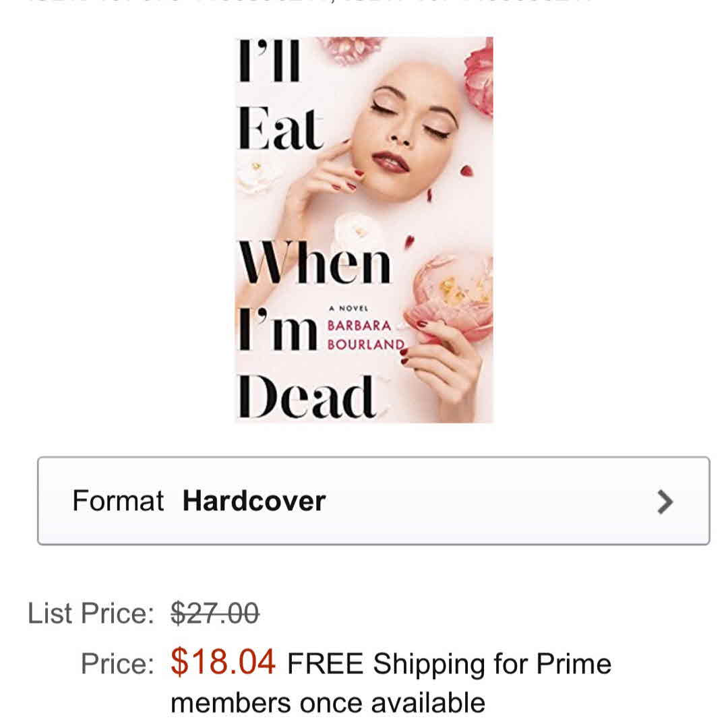Open the book cover image
728x728 pixels.
[x=364, y=230]
